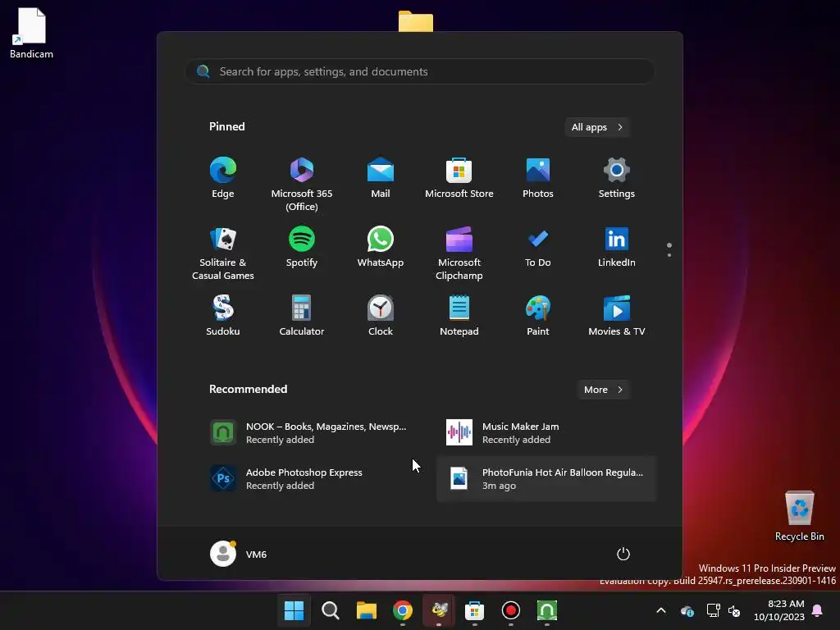Open NOOK Books recommended app
The image size is (840, 630).
click(309, 433)
